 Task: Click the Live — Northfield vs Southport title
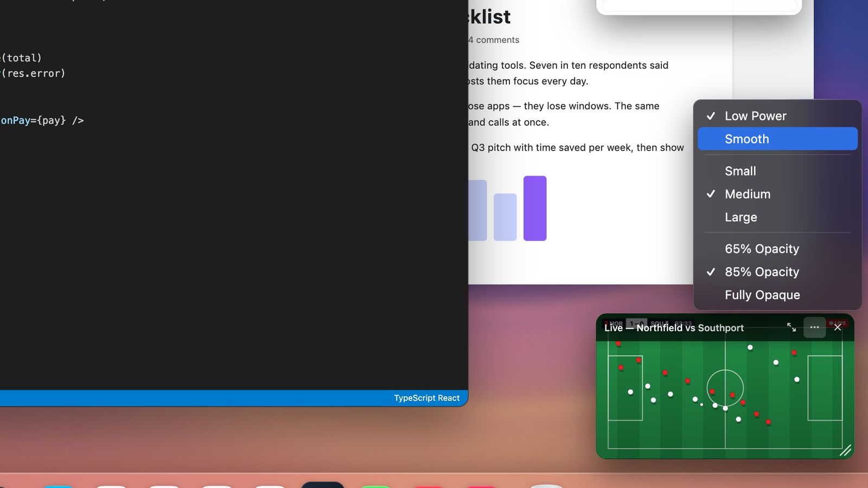(674, 328)
